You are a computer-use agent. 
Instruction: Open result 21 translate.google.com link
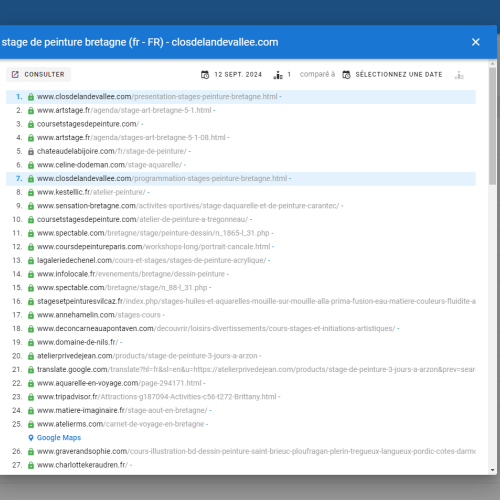[256, 370]
